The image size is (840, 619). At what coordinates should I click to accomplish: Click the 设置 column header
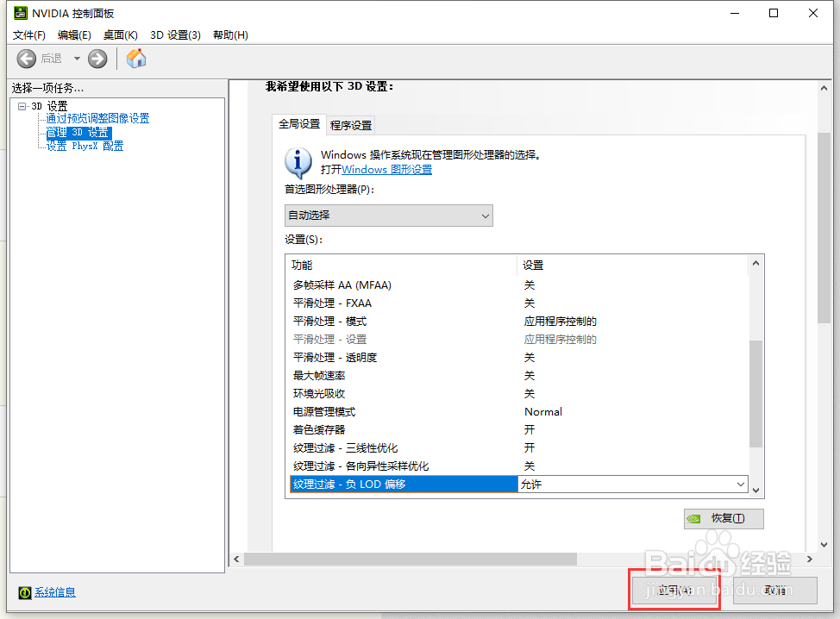click(633, 265)
